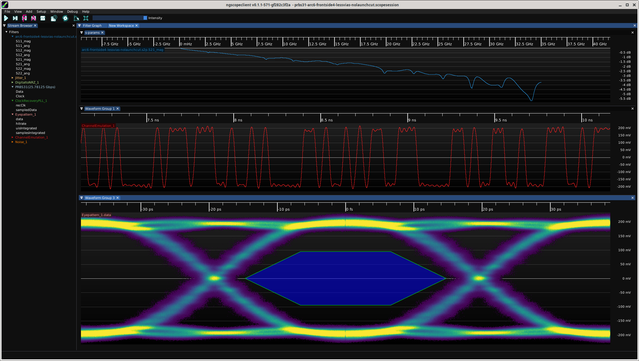Select S11_mag stream in the tree
Image resolution: width=639 pixels, height=361 pixels.
(x=23, y=41)
